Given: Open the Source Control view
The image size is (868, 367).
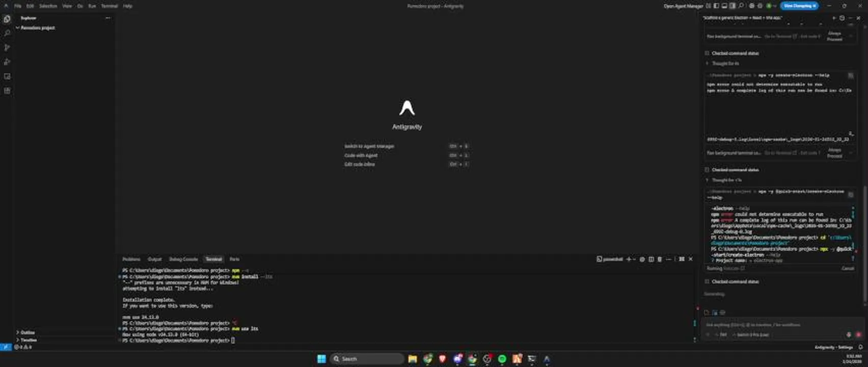Looking at the screenshot, I should tap(7, 47).
